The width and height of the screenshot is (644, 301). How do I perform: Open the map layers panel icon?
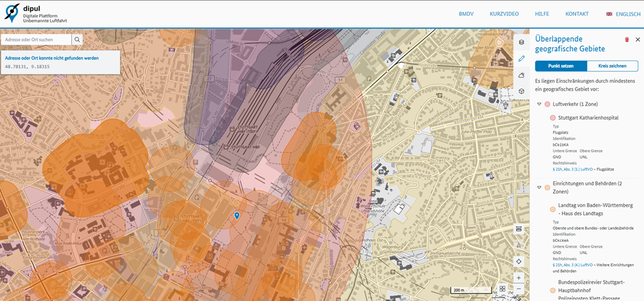[521, 42]
